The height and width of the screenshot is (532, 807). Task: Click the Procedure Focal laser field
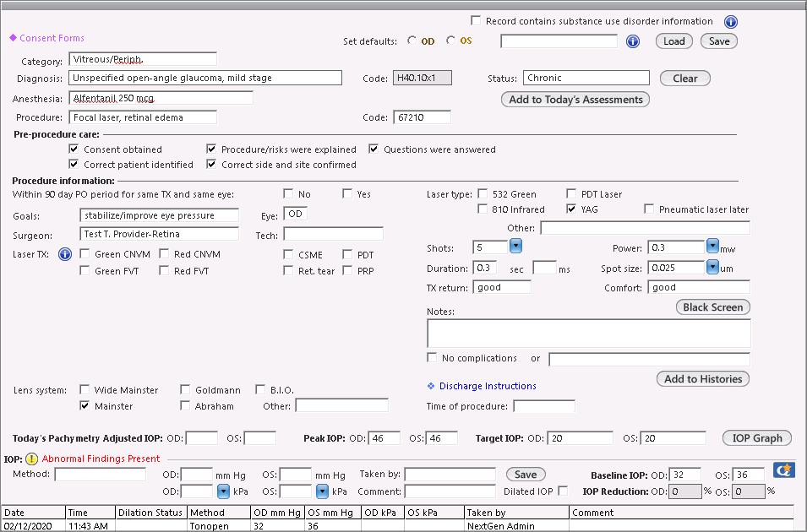tap(143, 117)
